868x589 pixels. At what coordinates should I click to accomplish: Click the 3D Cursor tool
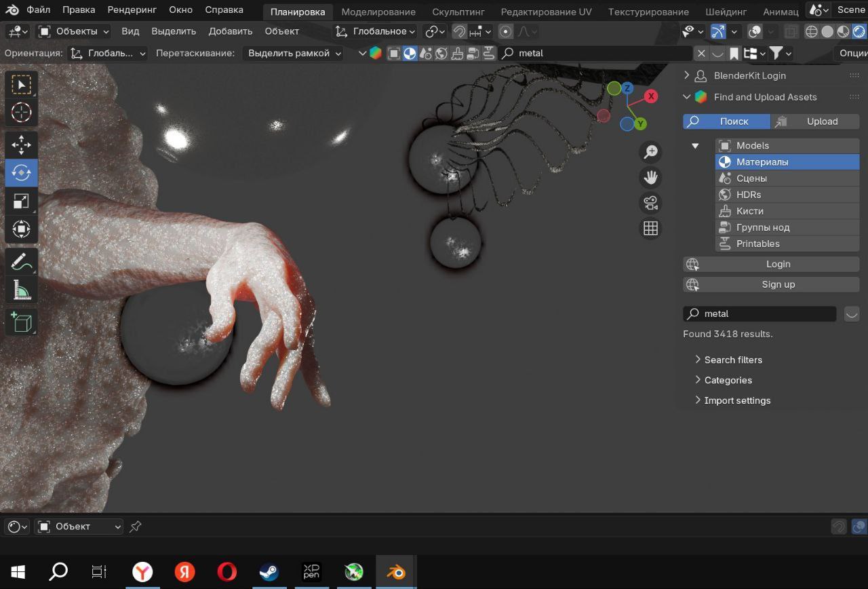(x=21, y=113)
